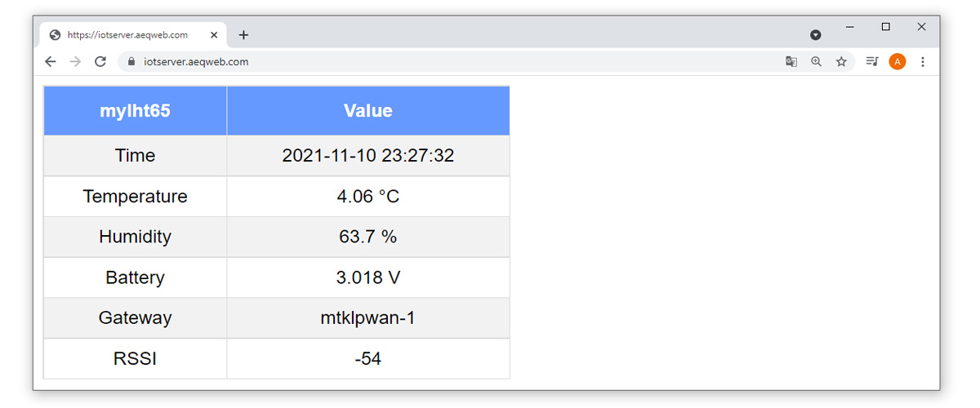This screenshot has width=980, height=408.
Task: Bookmark this page with the star
Action: [x=841, y=61]
